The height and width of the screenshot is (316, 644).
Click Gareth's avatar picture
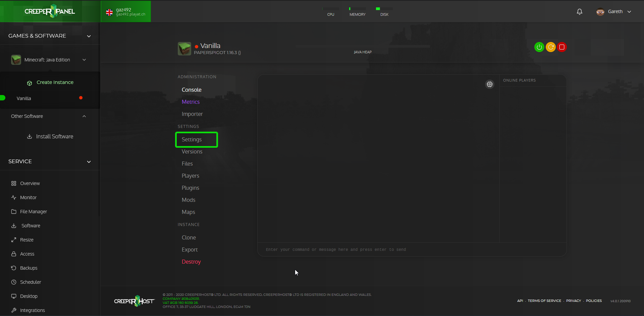(600, 12)
